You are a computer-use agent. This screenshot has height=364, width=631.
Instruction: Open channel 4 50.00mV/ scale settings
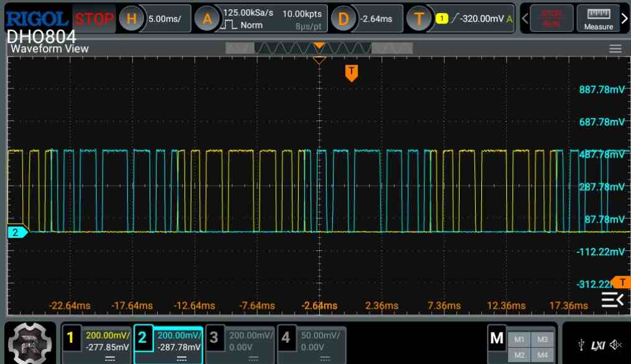click(x=320, y=335)
